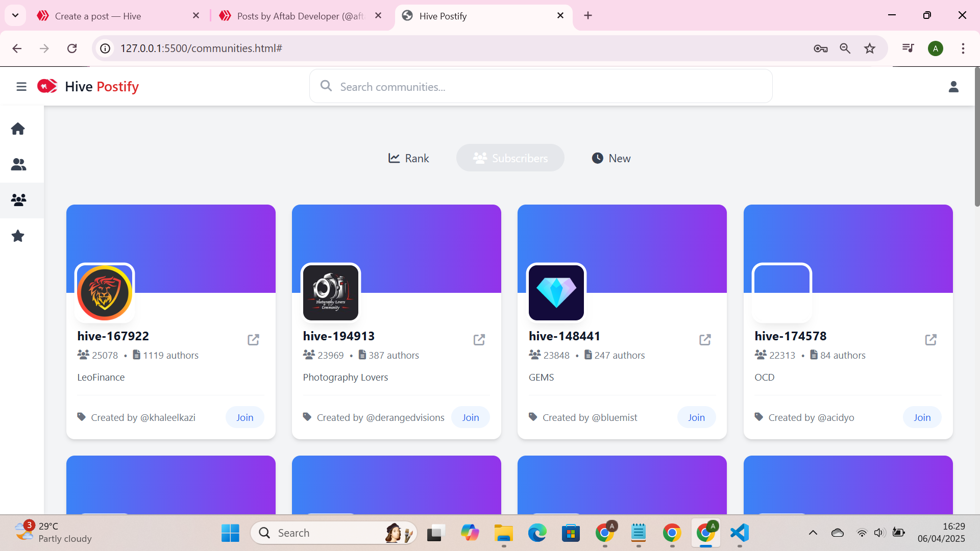This screenshot has height=551, width=980.
Task: Click the hive-167922 title
Action: coord(113,336)
